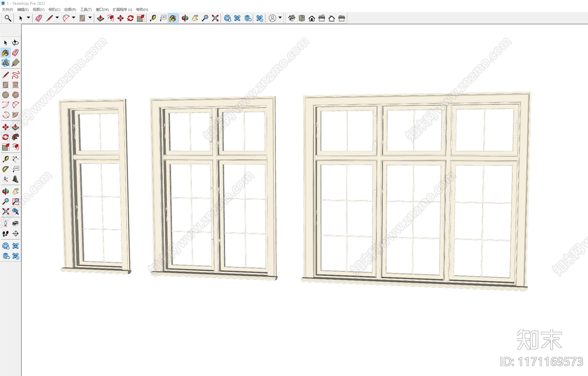Open the 绘图(R) menu

tap(70, 10)
